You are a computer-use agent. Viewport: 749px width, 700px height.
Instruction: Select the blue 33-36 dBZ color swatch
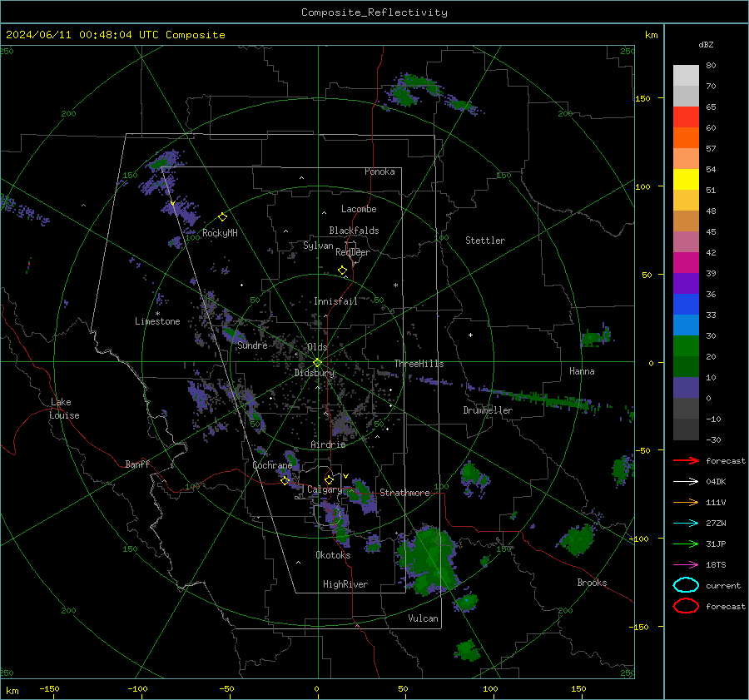pyautogui.click(x=686, y=305)
